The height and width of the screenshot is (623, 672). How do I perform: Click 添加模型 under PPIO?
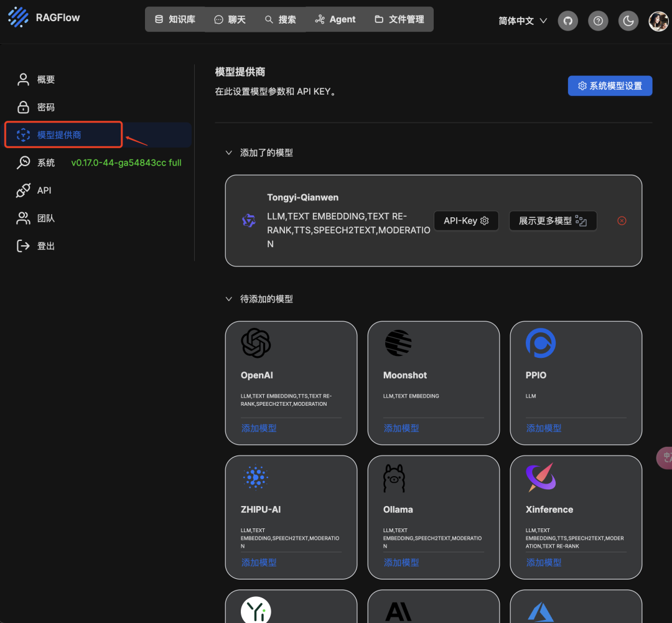(x=543, y=428)
